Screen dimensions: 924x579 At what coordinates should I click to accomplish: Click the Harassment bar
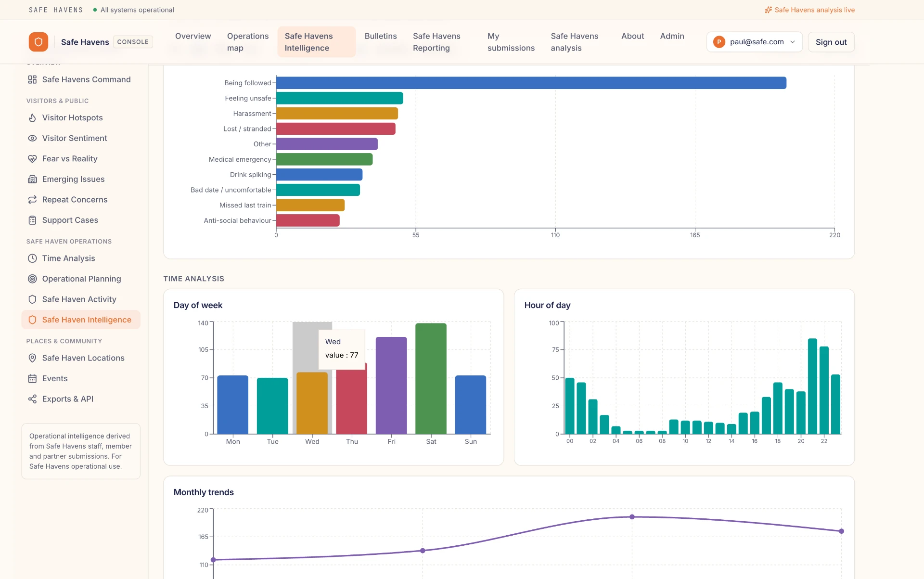(337, 114)
